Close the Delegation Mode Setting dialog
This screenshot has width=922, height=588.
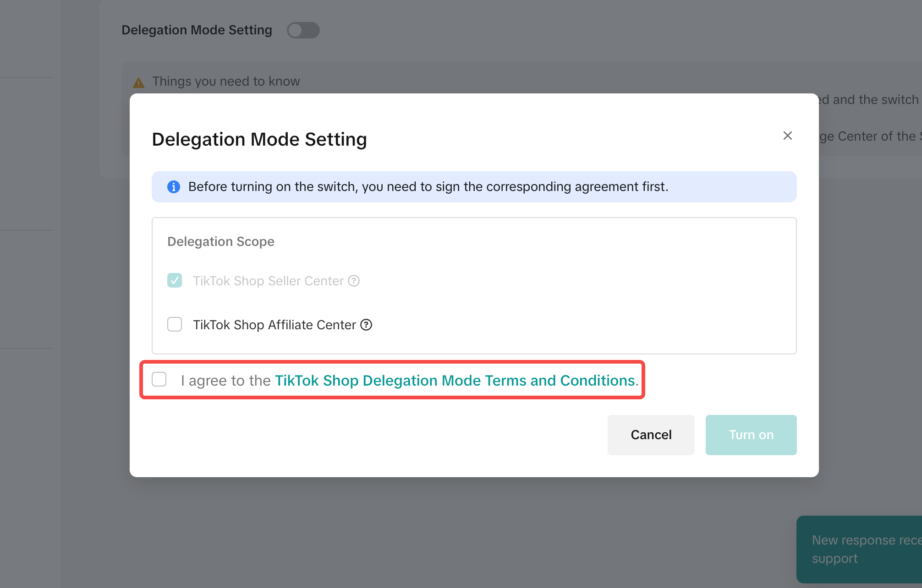pos(787,136)
